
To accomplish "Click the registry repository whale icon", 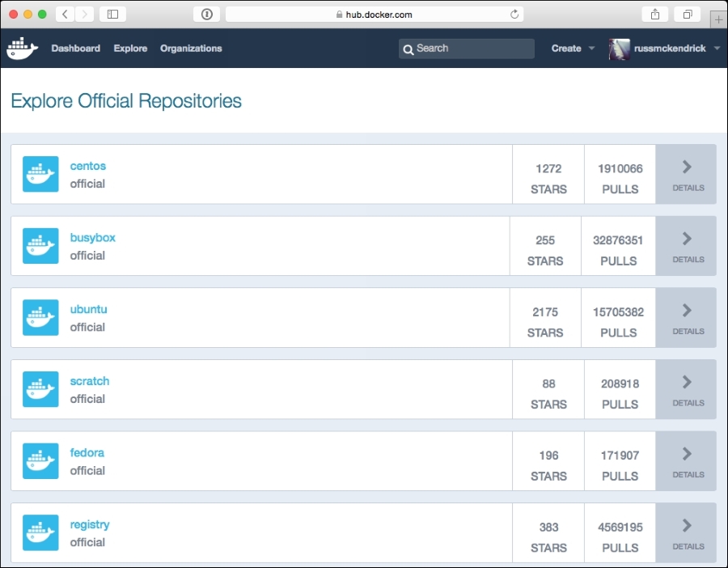I will (41, 532).
